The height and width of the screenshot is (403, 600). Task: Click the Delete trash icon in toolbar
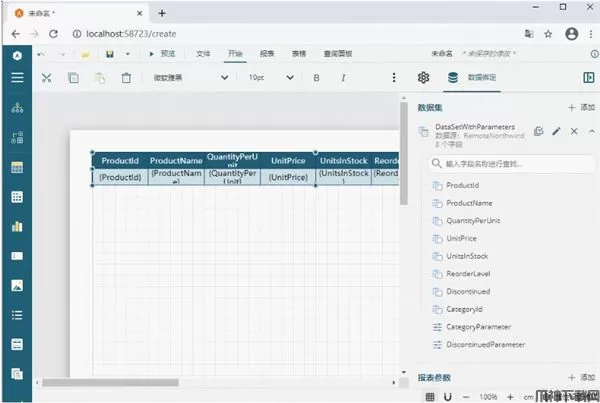(126, 78)
